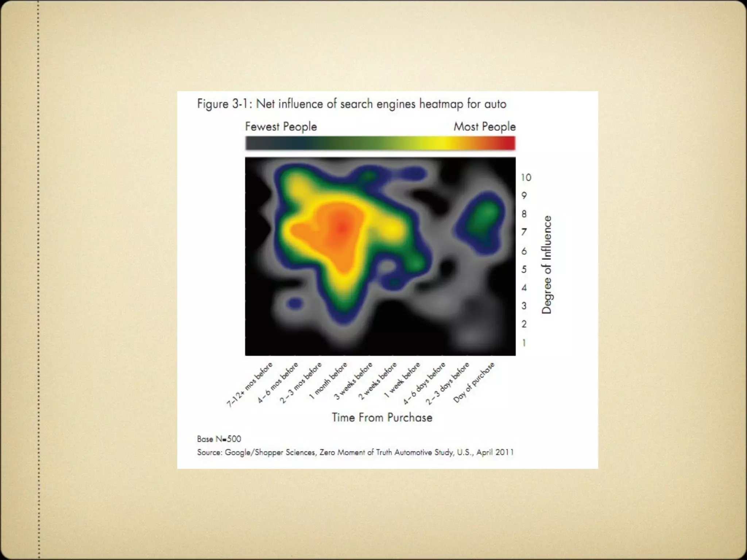The width and height of the screenshot is (747, 560).
Task: Click the '7-12+ mos before' axis label
Action: [x=250, y=385]
